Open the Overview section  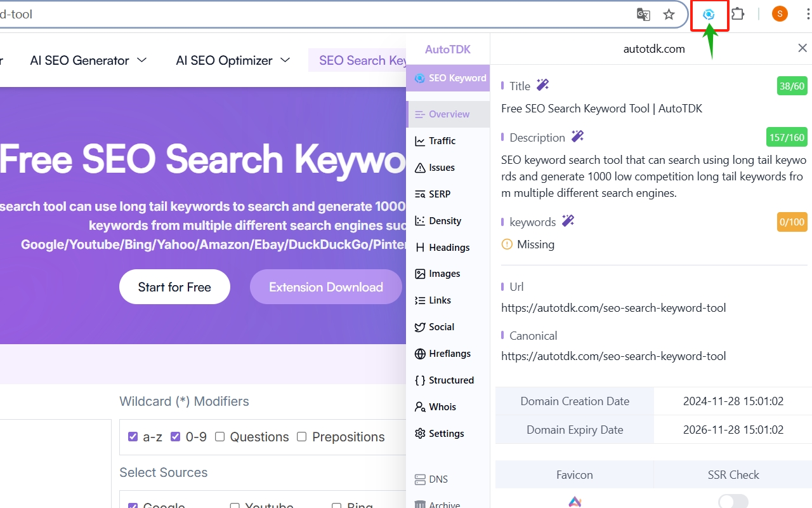[447, 114]
